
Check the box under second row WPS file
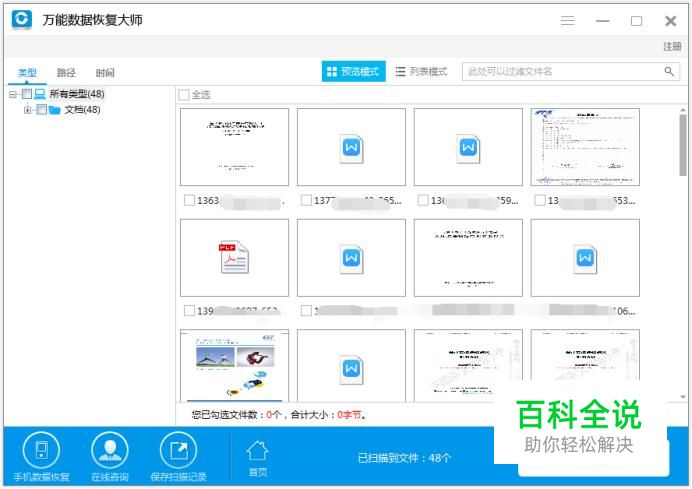click(x=306, y=311)
